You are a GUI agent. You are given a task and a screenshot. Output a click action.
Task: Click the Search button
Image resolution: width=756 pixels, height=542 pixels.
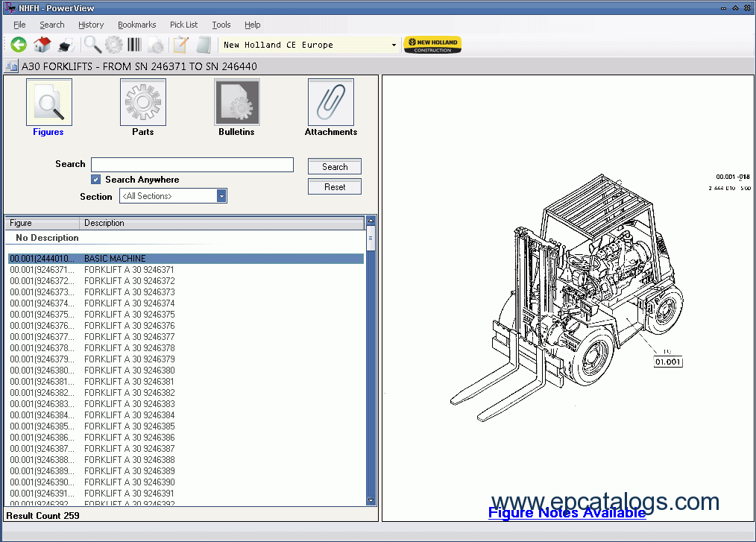coord(335,166)
